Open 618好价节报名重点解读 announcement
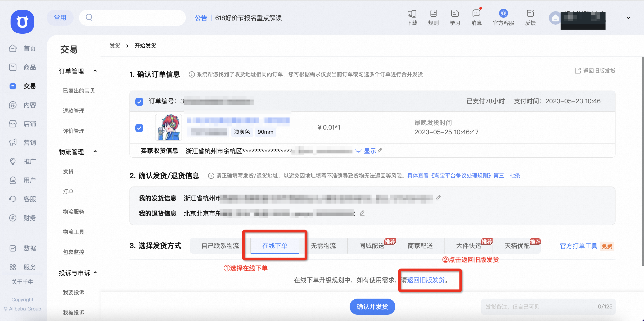 click(248, 18)
